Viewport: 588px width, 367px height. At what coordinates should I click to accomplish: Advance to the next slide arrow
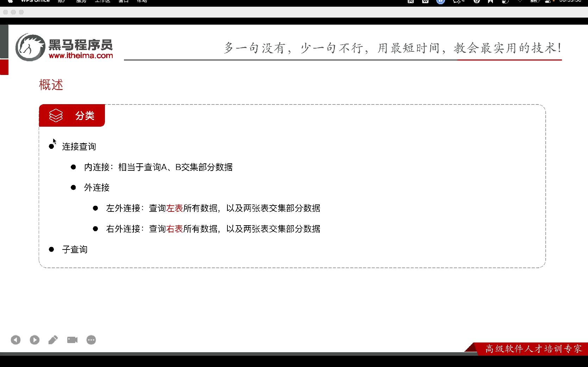35,340
